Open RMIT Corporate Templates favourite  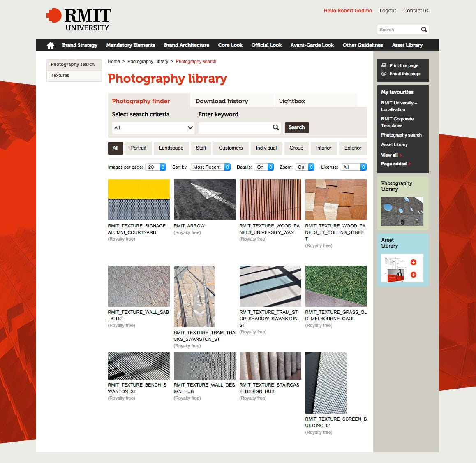(397, 123)
